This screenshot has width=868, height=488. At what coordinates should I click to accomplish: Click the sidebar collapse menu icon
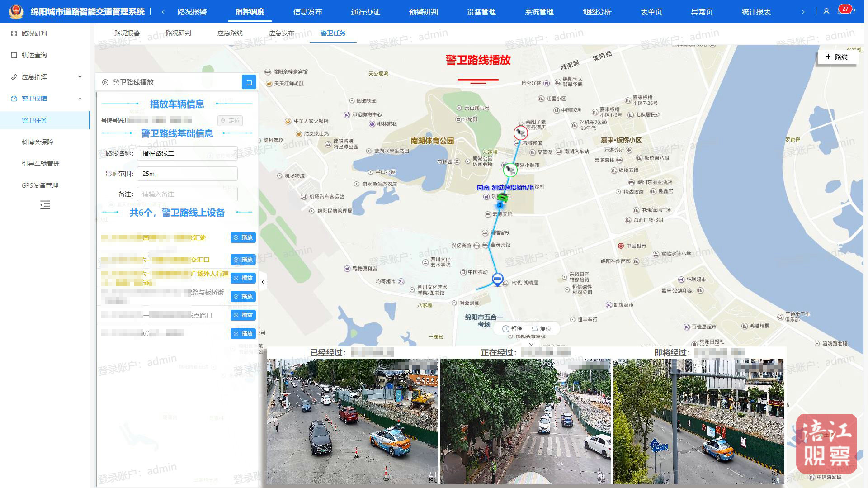click(45, 205)
